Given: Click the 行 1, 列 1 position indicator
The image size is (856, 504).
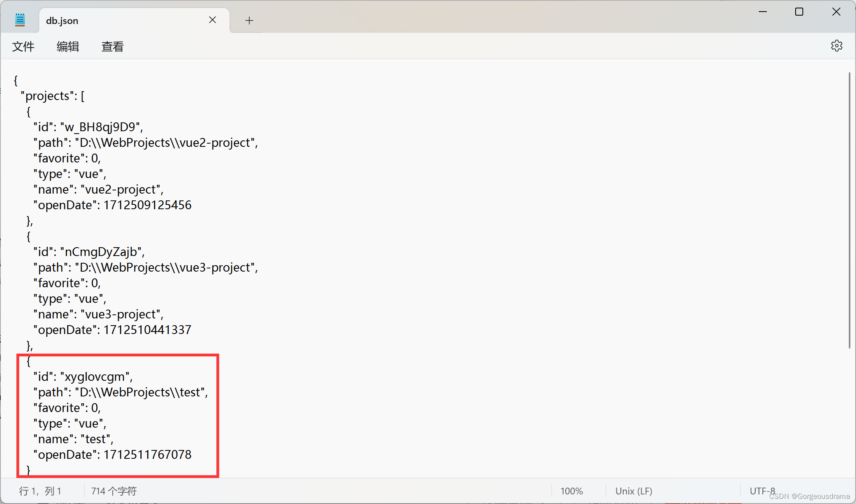Looking at the screenshot, I should pos(40,491).
